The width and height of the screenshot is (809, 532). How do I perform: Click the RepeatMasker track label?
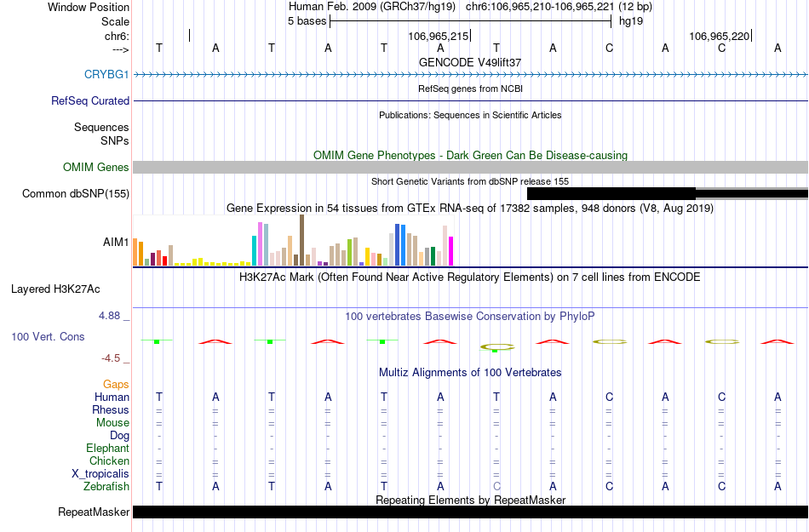(94, 512)
